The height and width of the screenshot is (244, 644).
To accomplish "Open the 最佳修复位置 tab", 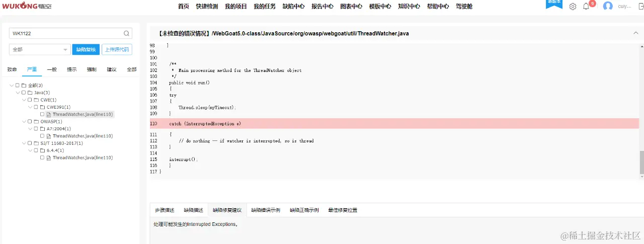I will [x=343, y=210].
